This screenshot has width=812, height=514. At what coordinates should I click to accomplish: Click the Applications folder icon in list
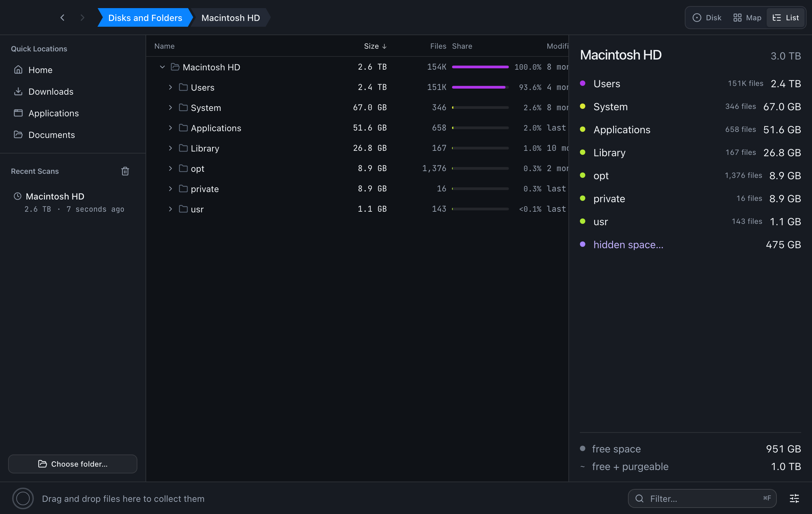[183, 128]
